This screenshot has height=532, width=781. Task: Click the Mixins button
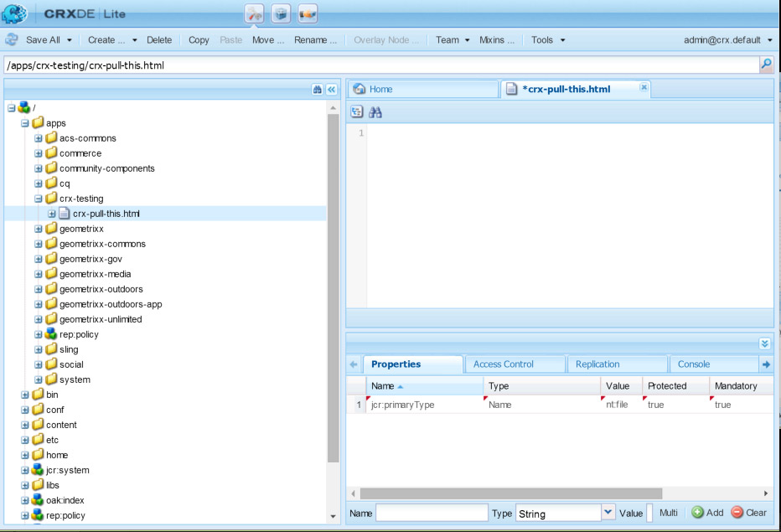click(497, 40)
